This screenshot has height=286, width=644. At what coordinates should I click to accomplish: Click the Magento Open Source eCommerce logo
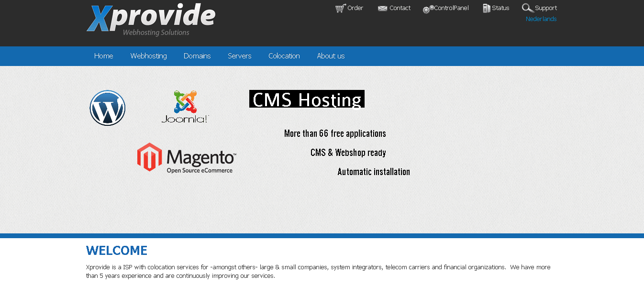(x=187, y=158)
